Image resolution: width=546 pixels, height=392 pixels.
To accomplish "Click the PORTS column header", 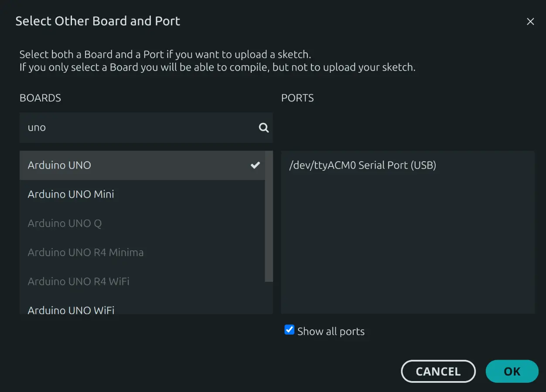I will (297, 98).
